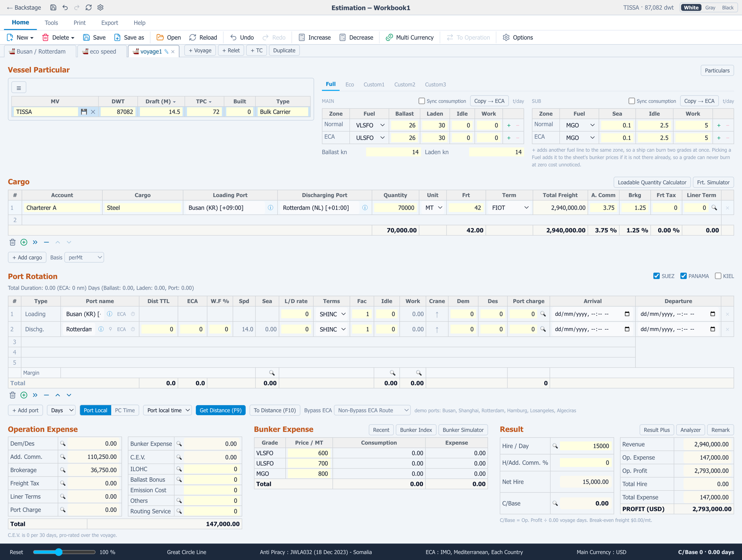Enable Sync consumption for SUB engine
This screenshot has width=742, height=560.
tap(631, 101)
